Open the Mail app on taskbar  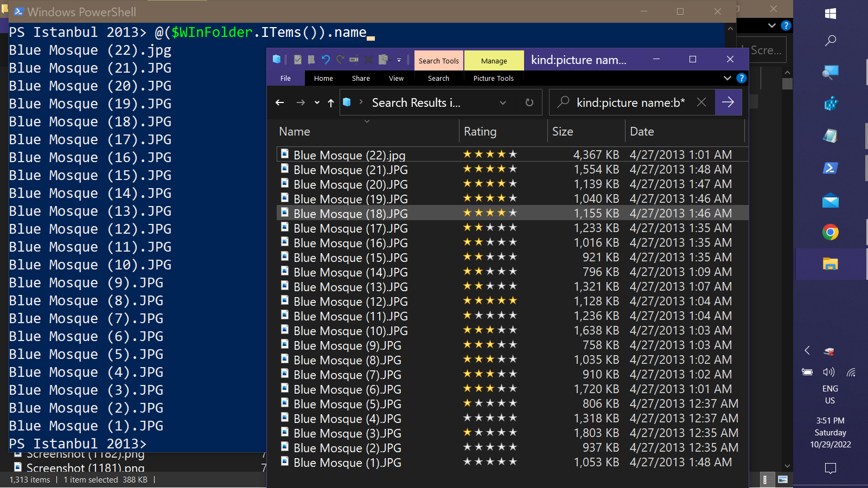(x=830, y=201)
